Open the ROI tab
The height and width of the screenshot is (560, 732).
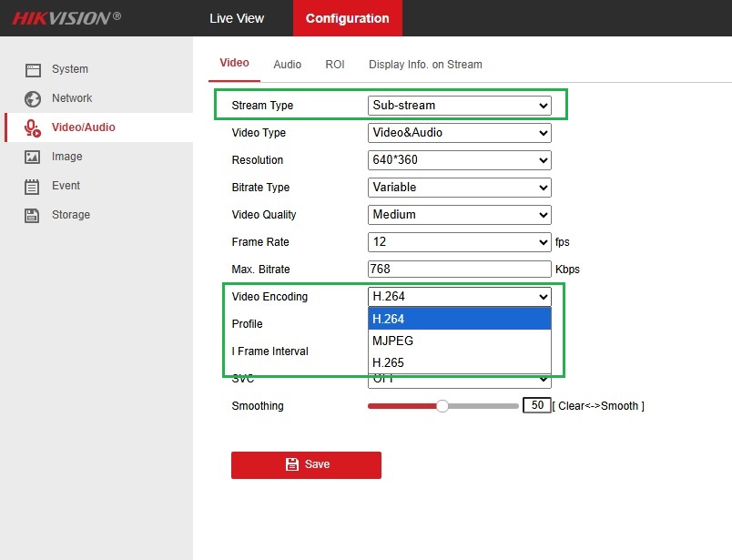(x=335, y=64)
